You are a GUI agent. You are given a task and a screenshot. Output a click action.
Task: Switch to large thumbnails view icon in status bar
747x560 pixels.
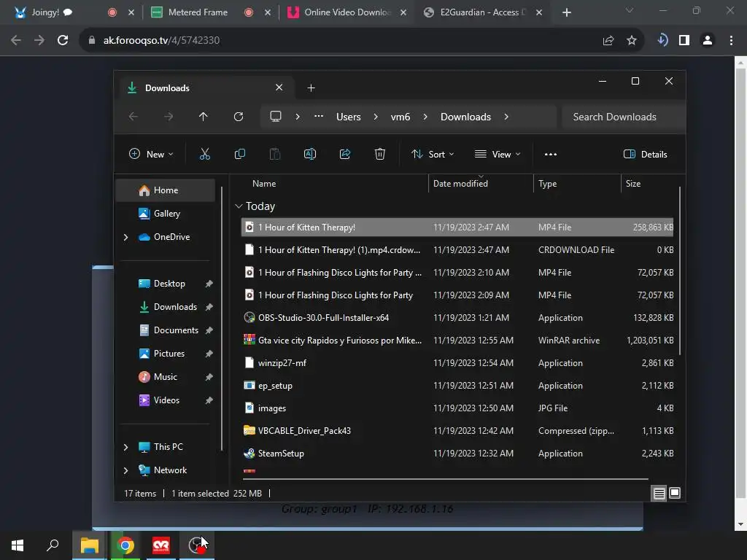pyautogui.click(x=675, y=493)
